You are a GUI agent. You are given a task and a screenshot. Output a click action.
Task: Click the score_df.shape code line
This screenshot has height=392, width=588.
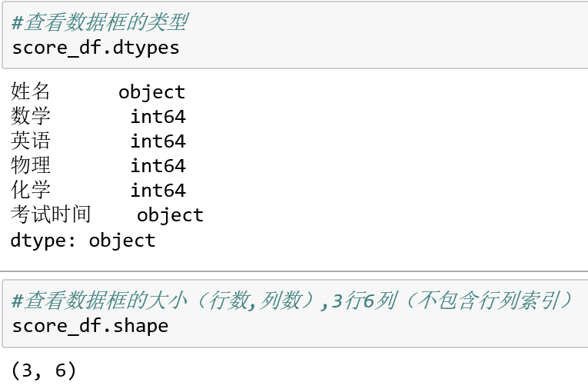coord(91,326)
